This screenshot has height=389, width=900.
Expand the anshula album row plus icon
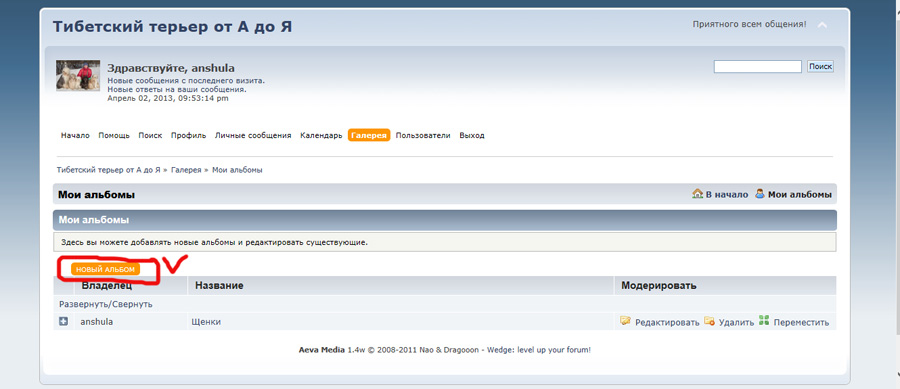pos(64,321)
